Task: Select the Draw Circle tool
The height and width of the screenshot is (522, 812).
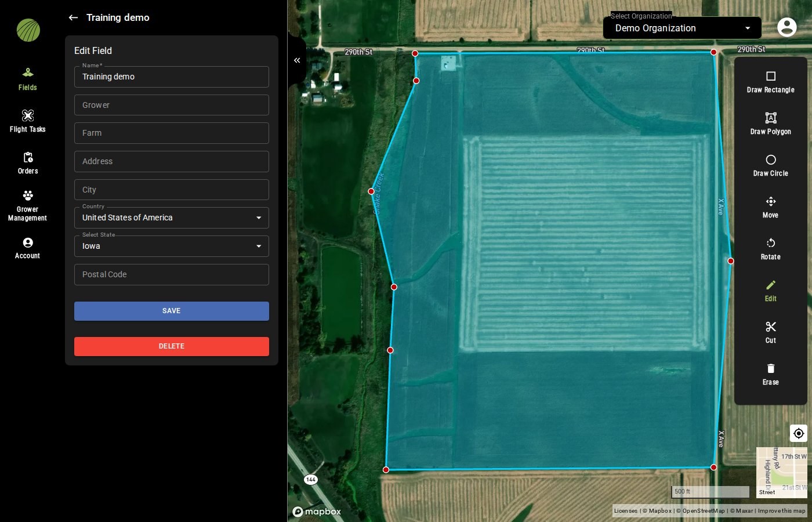Action: point(770,166)
